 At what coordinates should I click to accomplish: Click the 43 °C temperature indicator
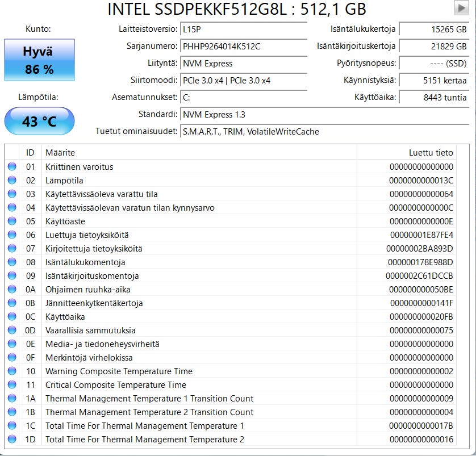(x=39, y=122)
